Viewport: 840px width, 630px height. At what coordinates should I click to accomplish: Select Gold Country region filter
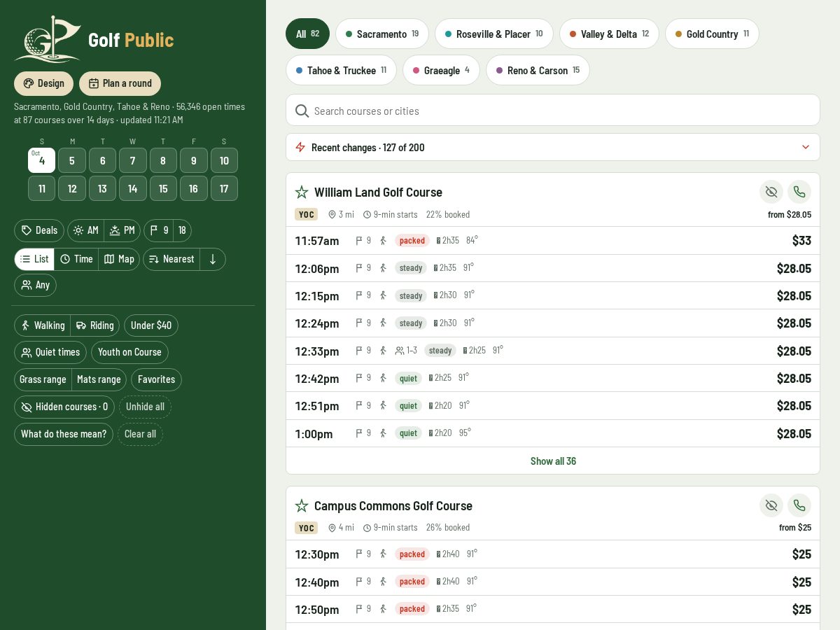712,34
